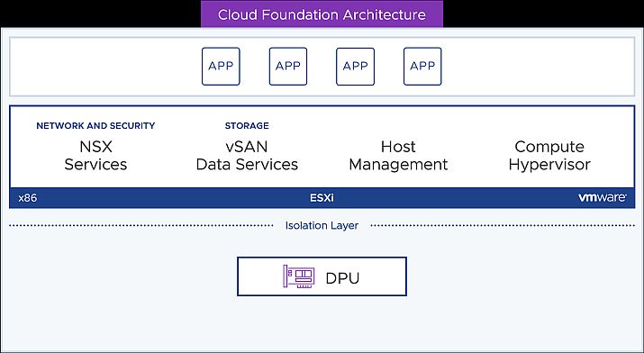
Task: Select the Cloud Foundation Architecture title
Action: pos(322,14)
